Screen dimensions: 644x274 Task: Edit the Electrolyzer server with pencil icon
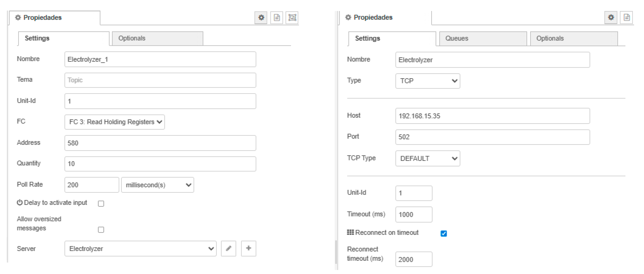228,248
